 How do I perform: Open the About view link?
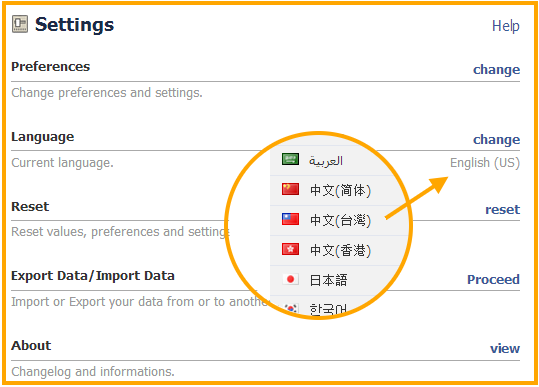click(x=505, y=349)
